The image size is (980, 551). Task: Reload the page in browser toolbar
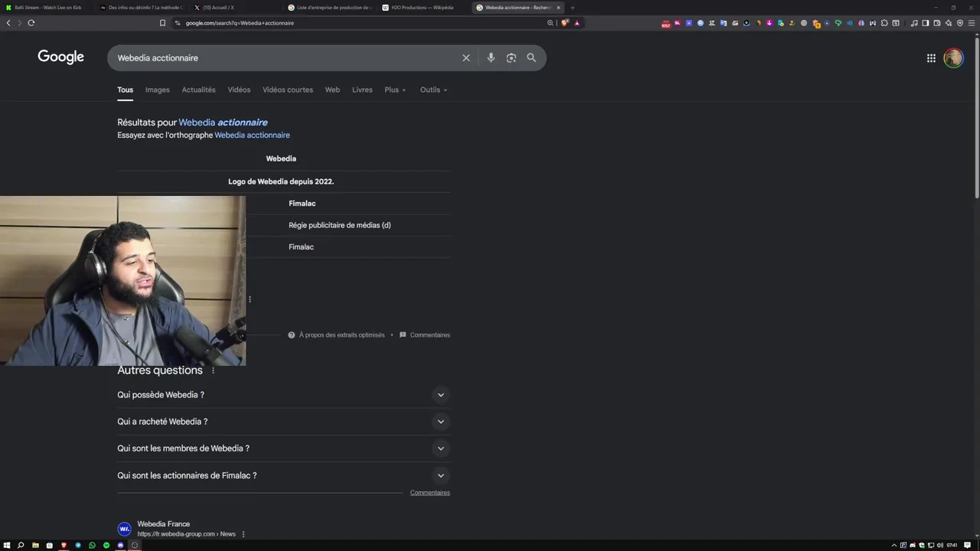[31, 23]
